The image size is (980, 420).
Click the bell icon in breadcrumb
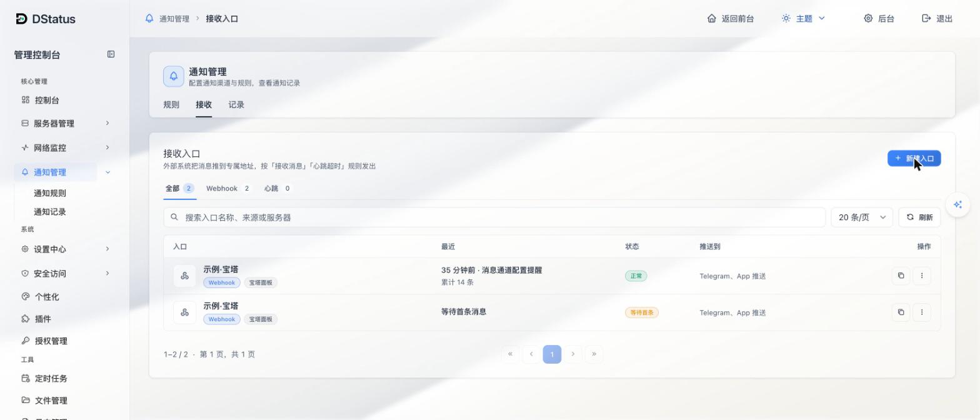pos(149,18)
